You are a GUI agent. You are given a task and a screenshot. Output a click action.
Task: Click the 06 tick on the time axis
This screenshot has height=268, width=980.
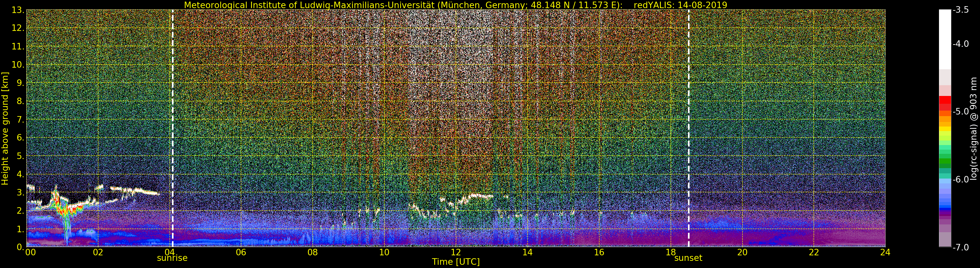(241, 252)
